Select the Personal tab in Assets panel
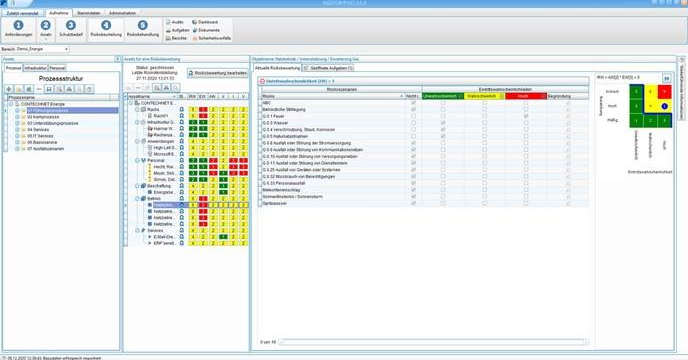688x360 pixels. click(57, 68)
